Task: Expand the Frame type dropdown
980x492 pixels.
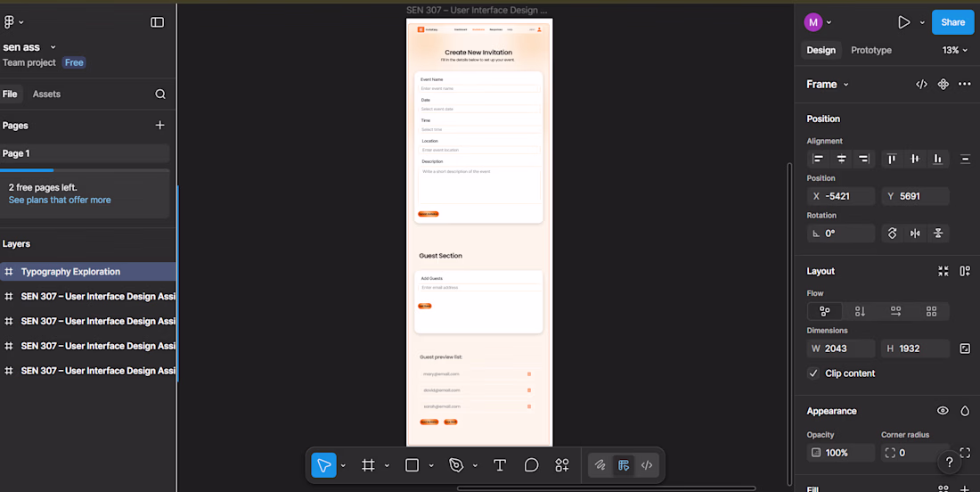Action: tap(828, 85)
